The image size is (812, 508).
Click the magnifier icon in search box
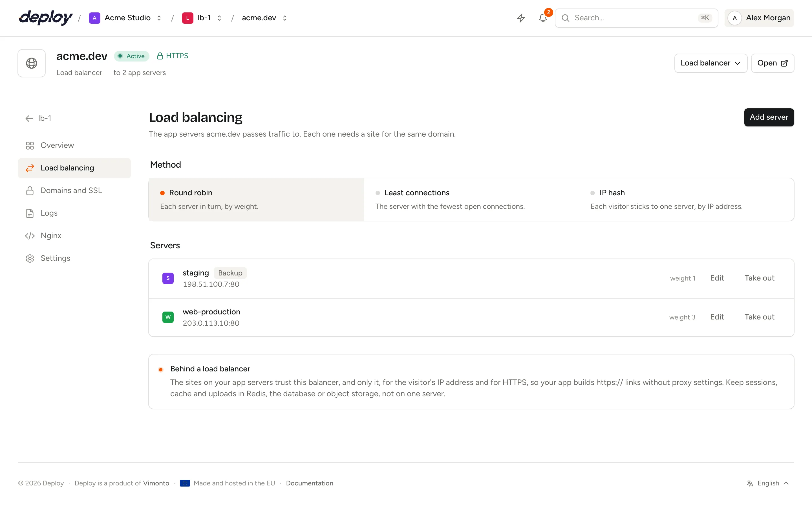tap(565, 18)
